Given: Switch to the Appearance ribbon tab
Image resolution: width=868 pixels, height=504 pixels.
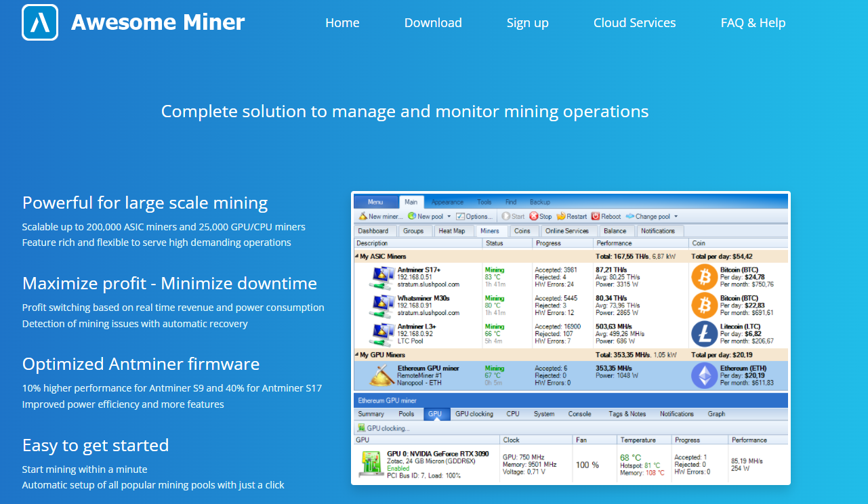Looking at the screenshot, I should pos(447,202).
